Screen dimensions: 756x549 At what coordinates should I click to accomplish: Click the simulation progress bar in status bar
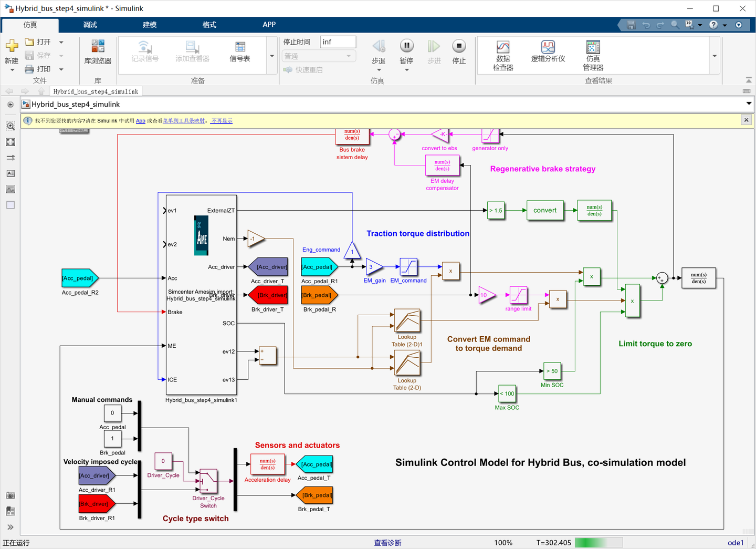(x=598, y=543)
